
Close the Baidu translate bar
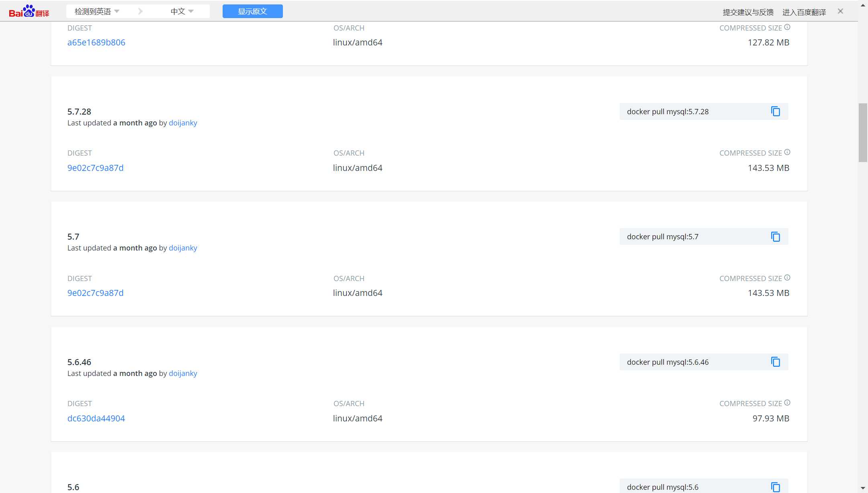(840, 11)
